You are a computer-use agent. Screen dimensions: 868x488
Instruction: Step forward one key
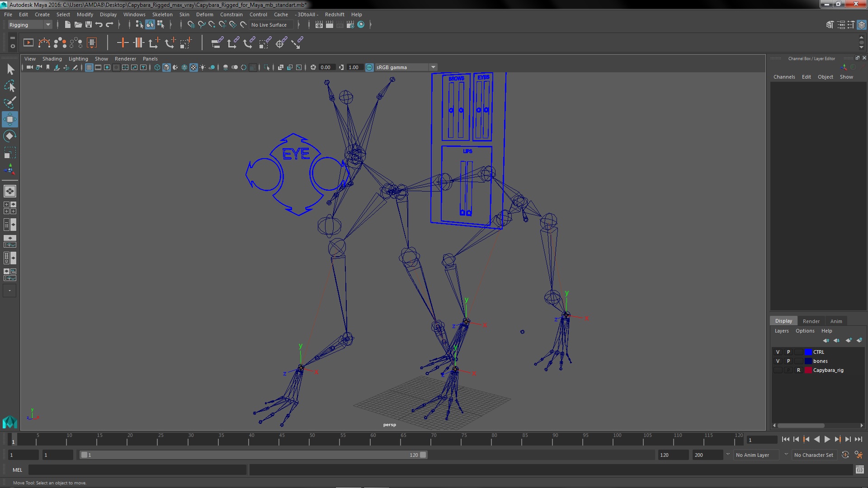[837, 439]
